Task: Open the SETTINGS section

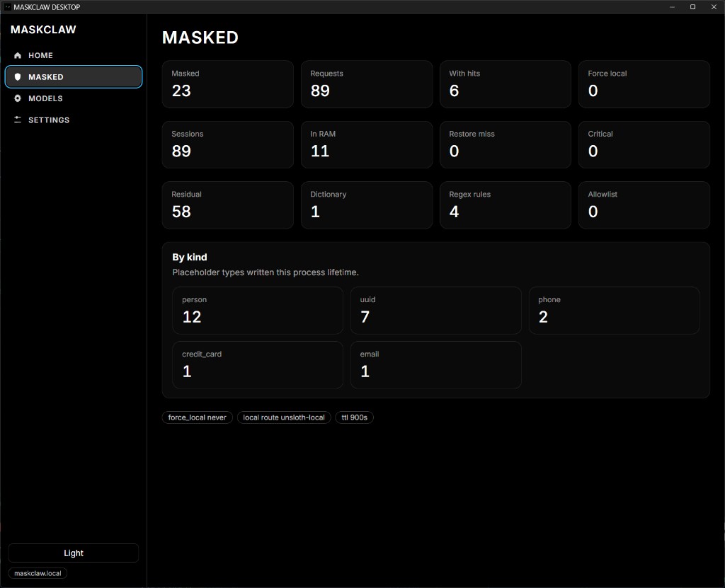Action: pyautogui.click(x=74, y=120)
